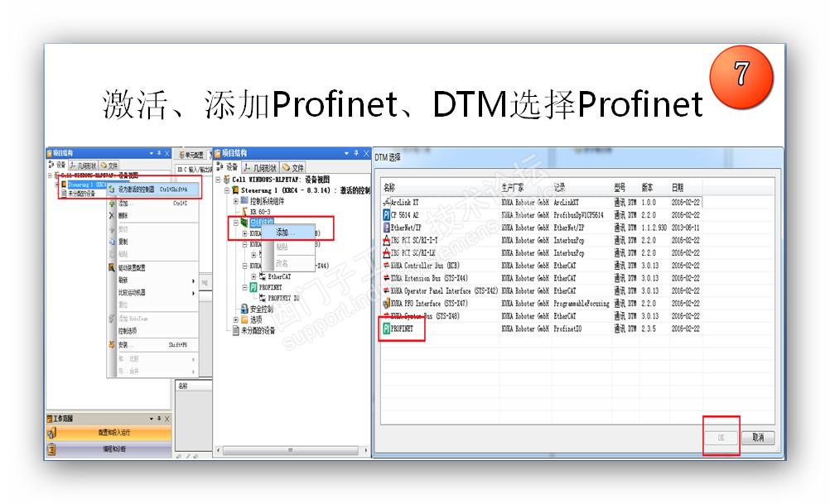Click the KUKA Controller Bus (KCB) icon
Image resolution: width=830 pixels, height=504 pixels.
click(386, 266)
